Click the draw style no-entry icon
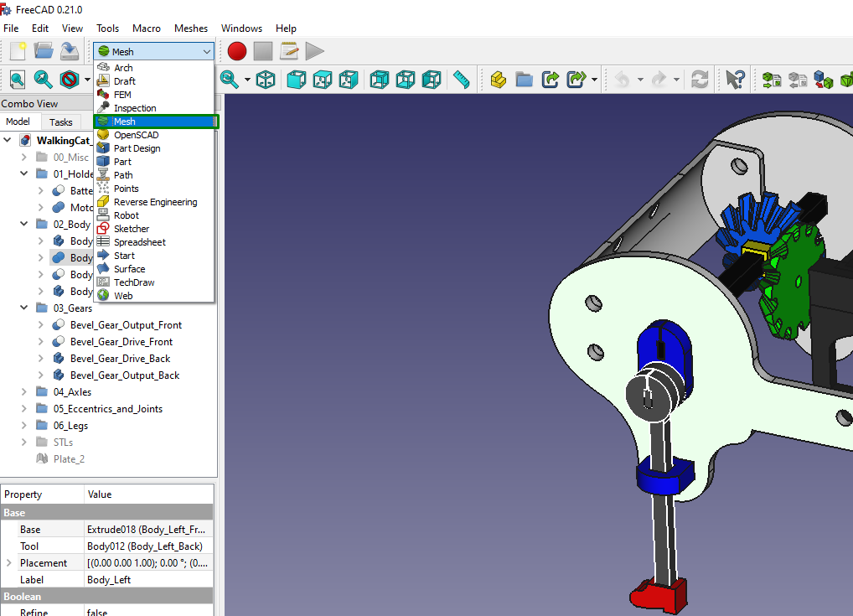The image size is (853, 616). 70,80
